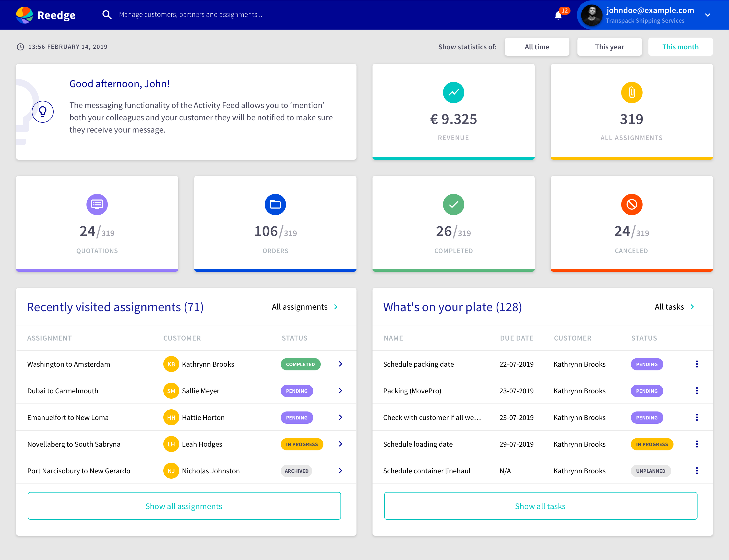Click the red canceled icon
This screenshot has height=560, width=729.
[x=631, y=204]
